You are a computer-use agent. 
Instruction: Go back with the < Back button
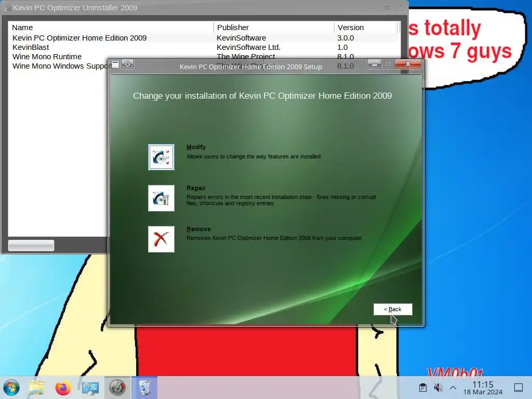[x=393, y=310]
